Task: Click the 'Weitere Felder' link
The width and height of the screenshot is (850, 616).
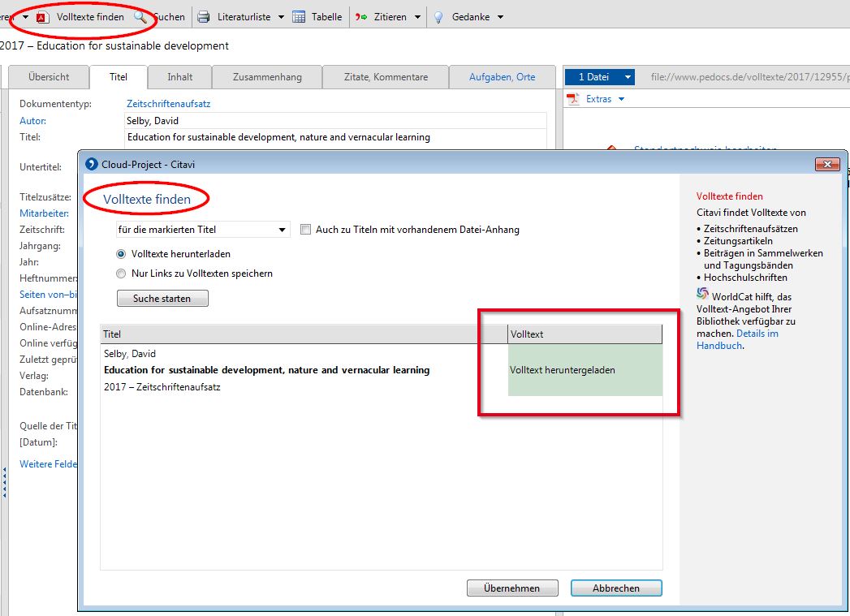Action: pyautogui.click(x=48, y=463)
